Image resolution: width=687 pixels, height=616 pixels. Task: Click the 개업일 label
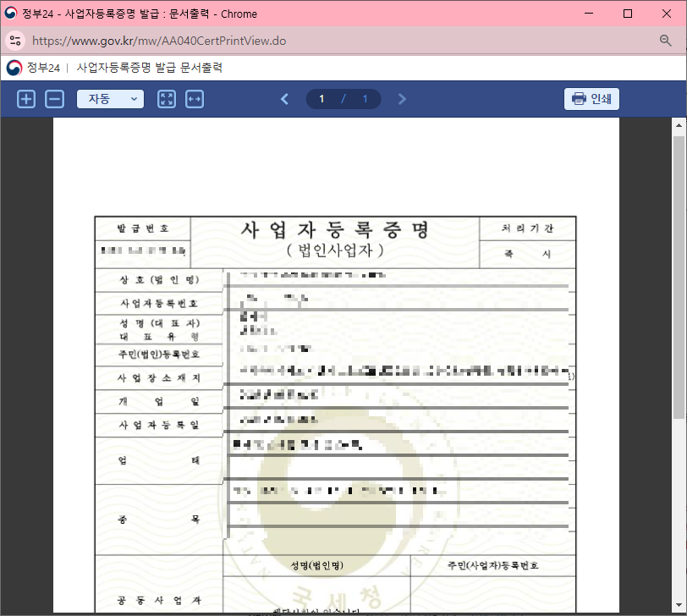tap(159, 401)
